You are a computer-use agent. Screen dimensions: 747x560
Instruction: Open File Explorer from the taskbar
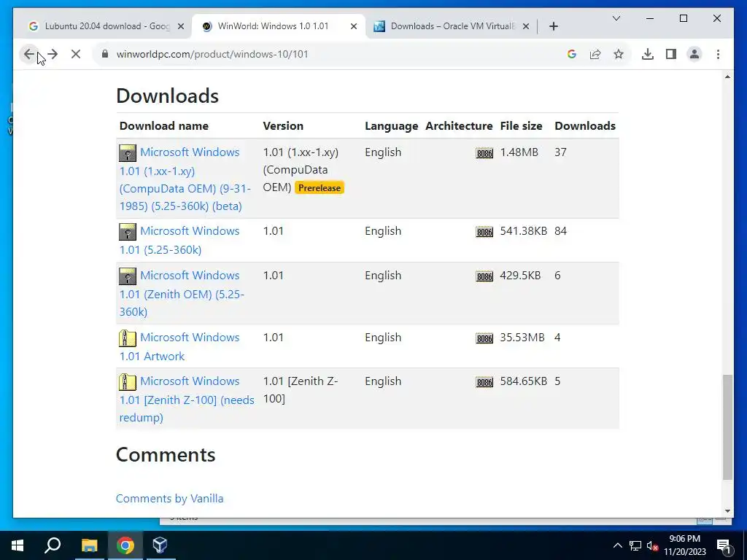pyautogui.click(x=89, y=545)
